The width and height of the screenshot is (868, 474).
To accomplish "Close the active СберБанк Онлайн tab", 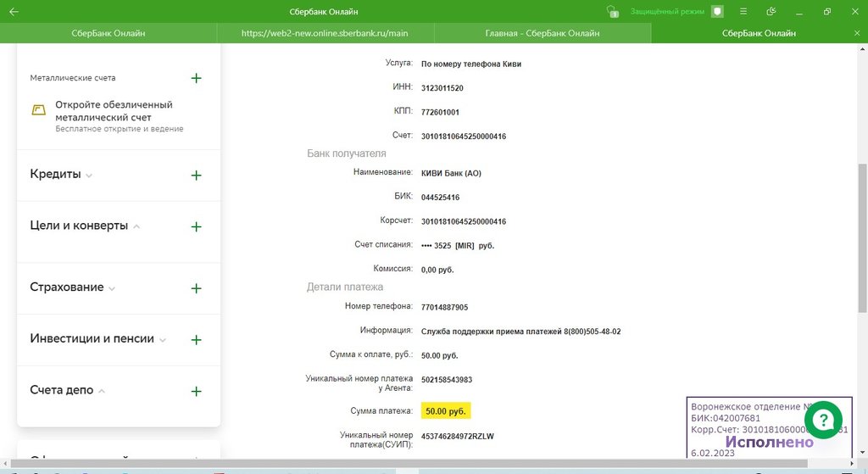I will 855,33.
